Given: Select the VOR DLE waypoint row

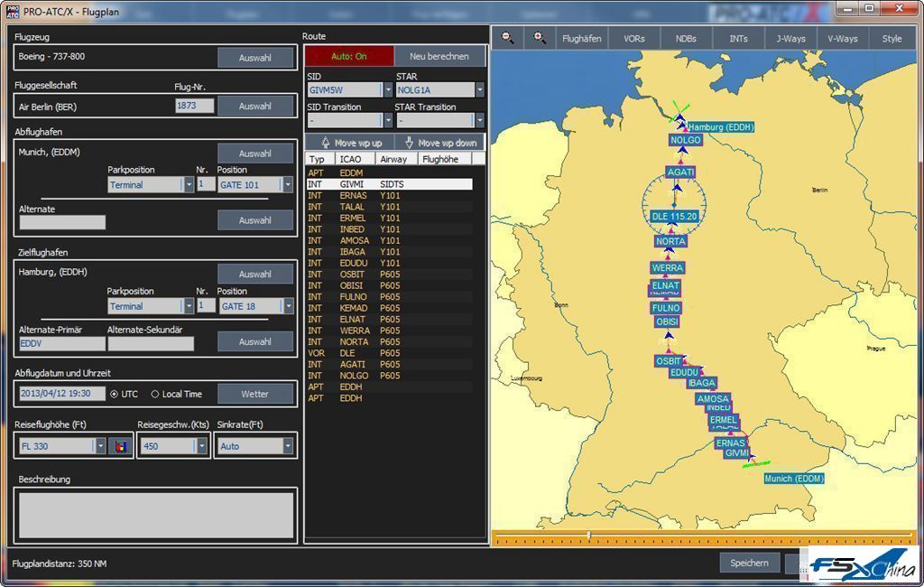Looking at the screenshot, I should 389,353.
